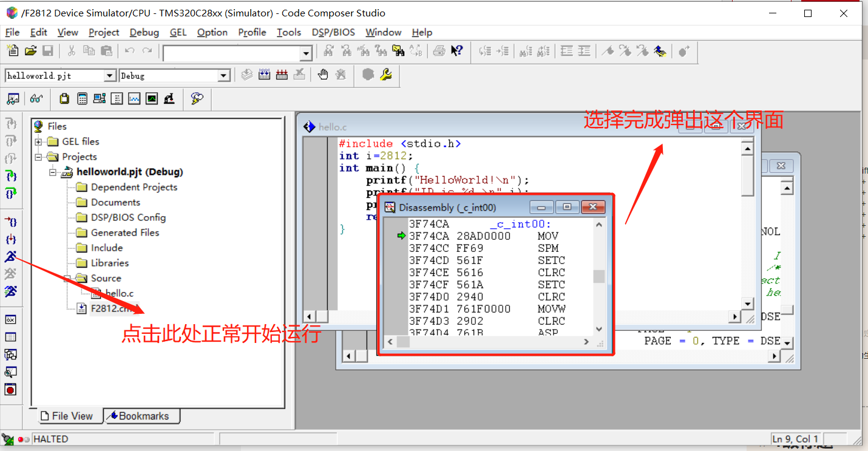Viewport: 868px width, 451px height.
Task: Click the Open file folder icon
Action: [30, 51]
